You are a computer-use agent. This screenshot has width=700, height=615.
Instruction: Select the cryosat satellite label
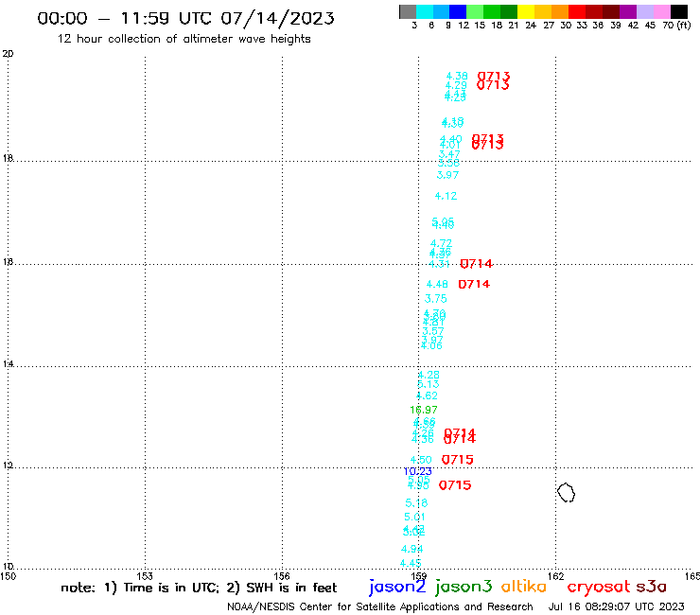click(599, 588)
